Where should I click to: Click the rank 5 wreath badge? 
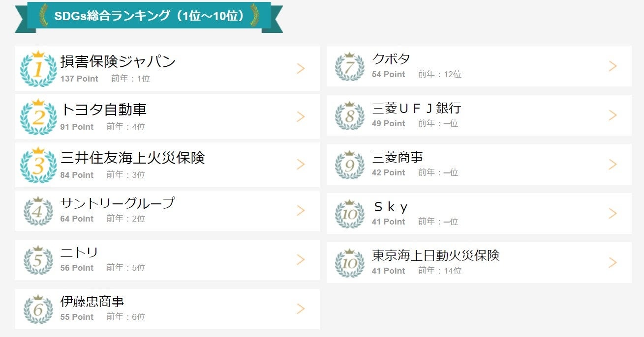coord(38,260)
